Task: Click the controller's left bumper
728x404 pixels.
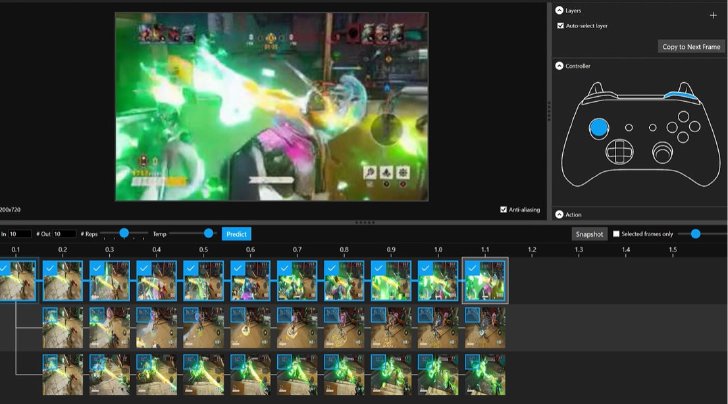Action: coord(601,95)
